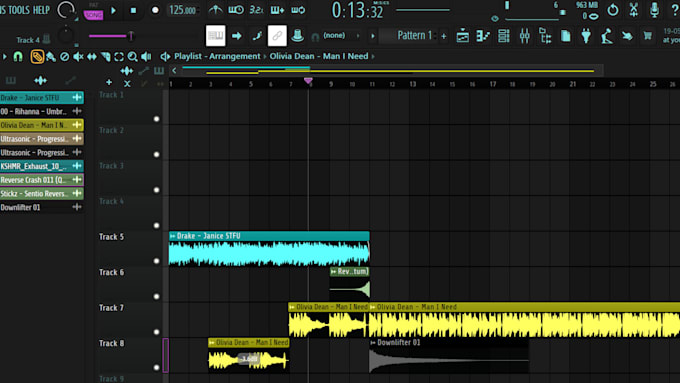Expand arrow after Playlist - Arrangement breadcrumb

click(265, 56)
